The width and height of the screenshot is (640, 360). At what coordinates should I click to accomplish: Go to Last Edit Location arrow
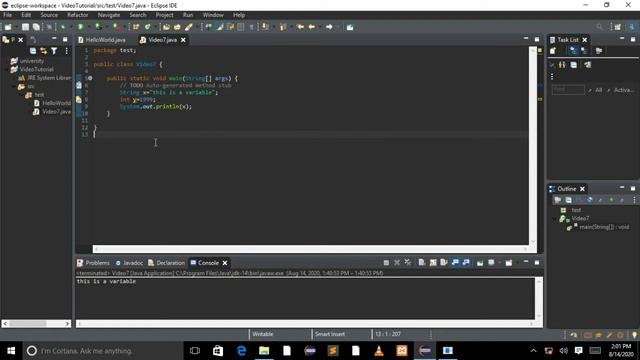300,27
